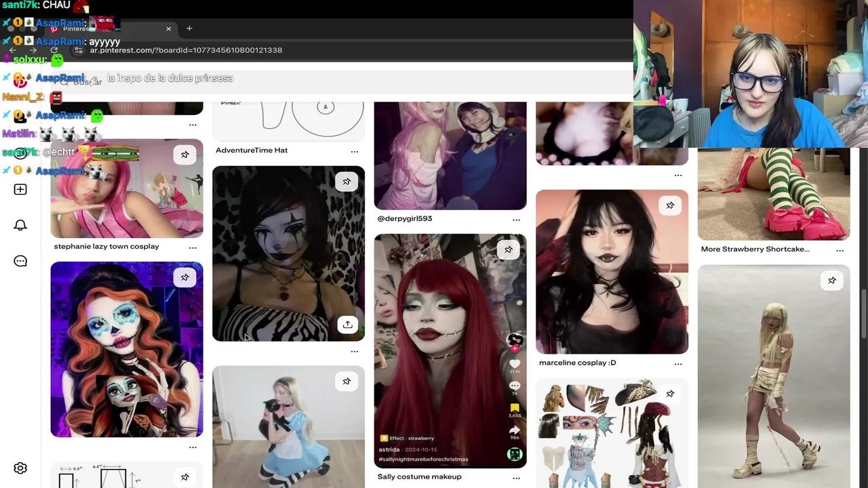More options below the clown makeup pin

[x=355, y=351]
